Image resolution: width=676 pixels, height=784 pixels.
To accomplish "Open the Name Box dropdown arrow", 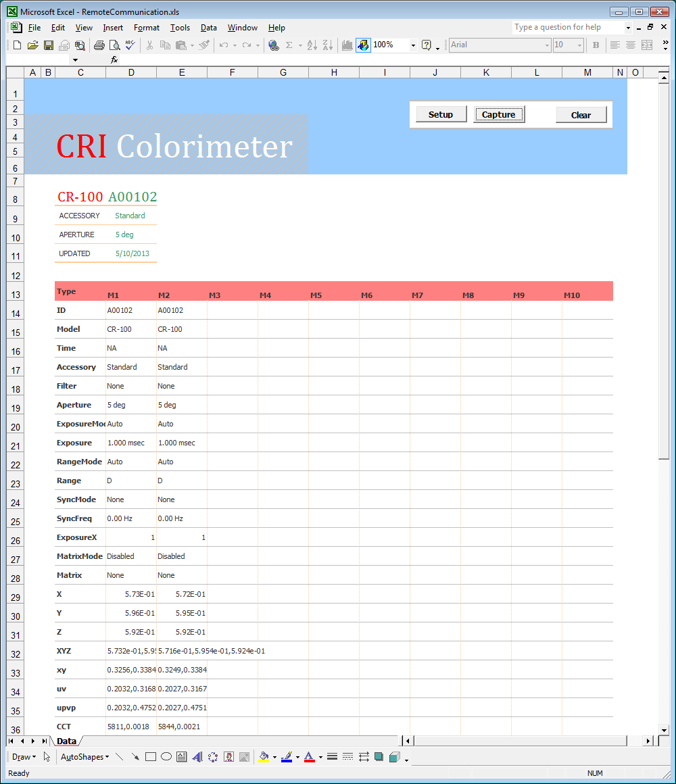I will point(75,60).
